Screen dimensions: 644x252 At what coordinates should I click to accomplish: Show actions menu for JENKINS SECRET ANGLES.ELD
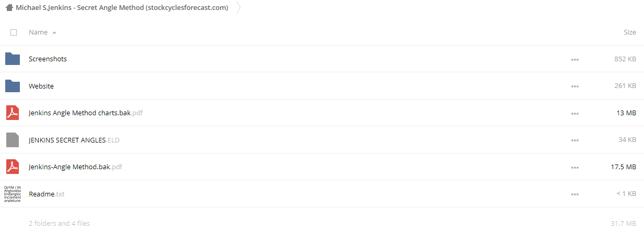[575, 140]
